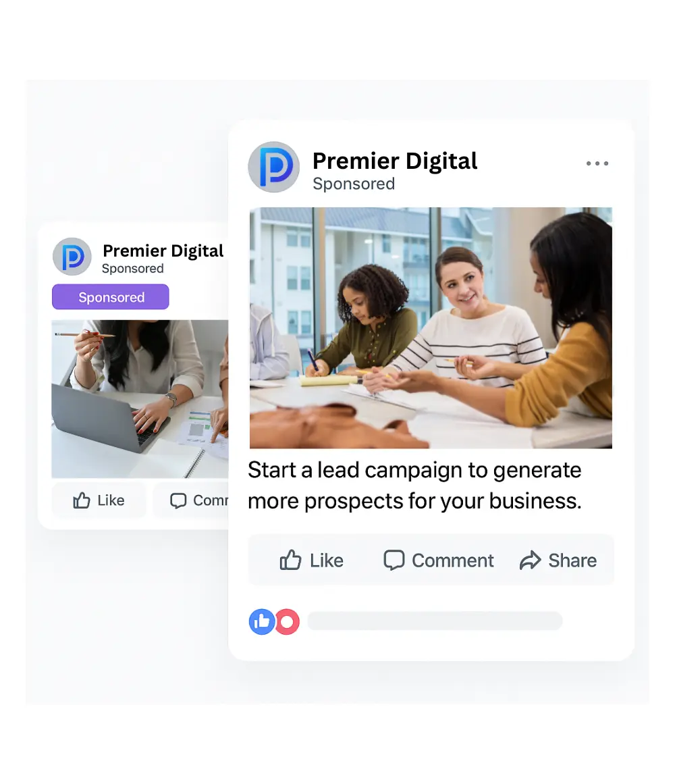Image resolution: width=675 pixels, height=784 pixels.
Task: Click the purple Sponsored badge
Action: tap(111, 297)
